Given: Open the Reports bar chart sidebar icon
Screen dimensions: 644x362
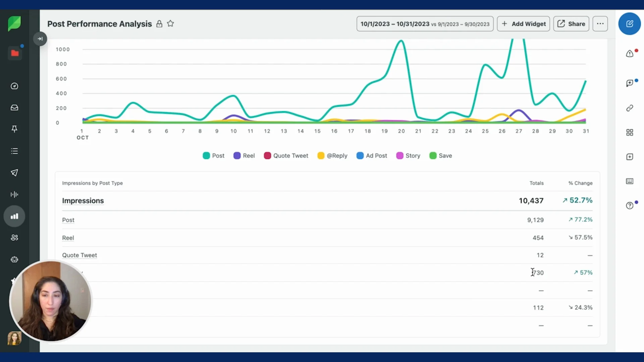Looking at the screenshot, I should [14, 216].
